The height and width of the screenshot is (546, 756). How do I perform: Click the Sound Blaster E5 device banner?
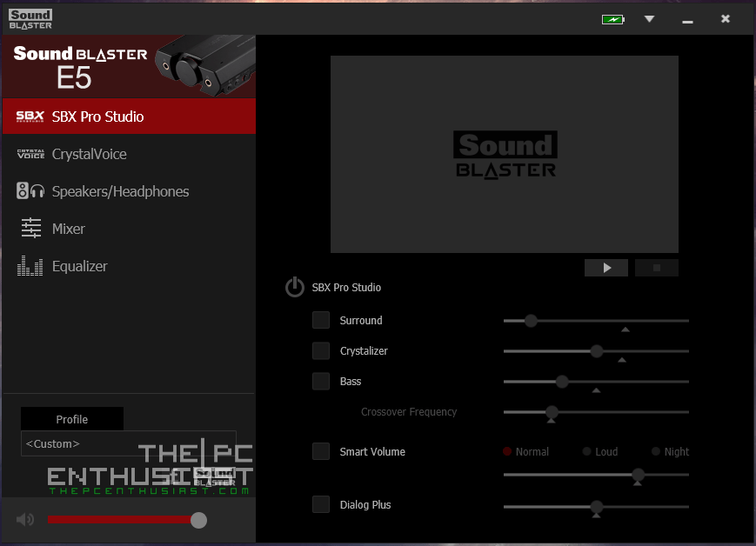click(x=130, y=66)
